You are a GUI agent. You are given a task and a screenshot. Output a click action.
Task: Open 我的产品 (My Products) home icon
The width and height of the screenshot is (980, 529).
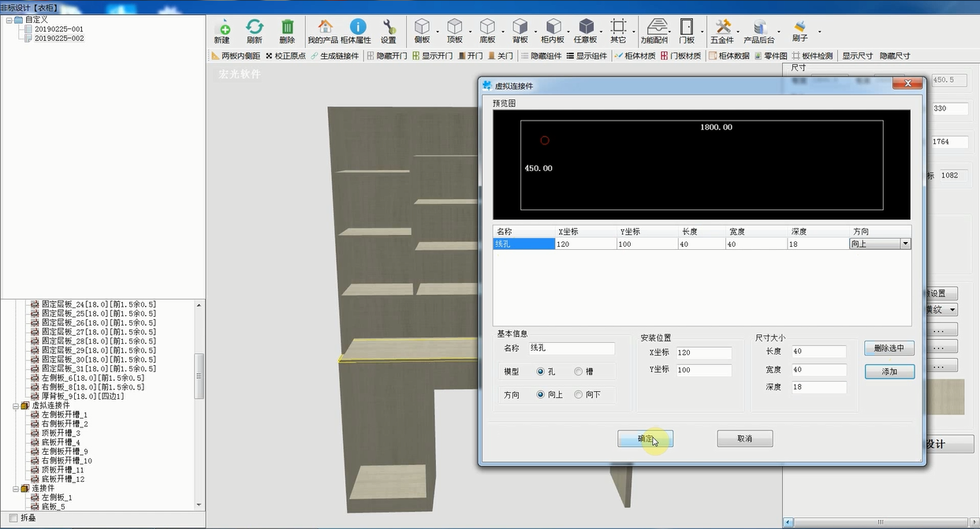click(322, 31)
